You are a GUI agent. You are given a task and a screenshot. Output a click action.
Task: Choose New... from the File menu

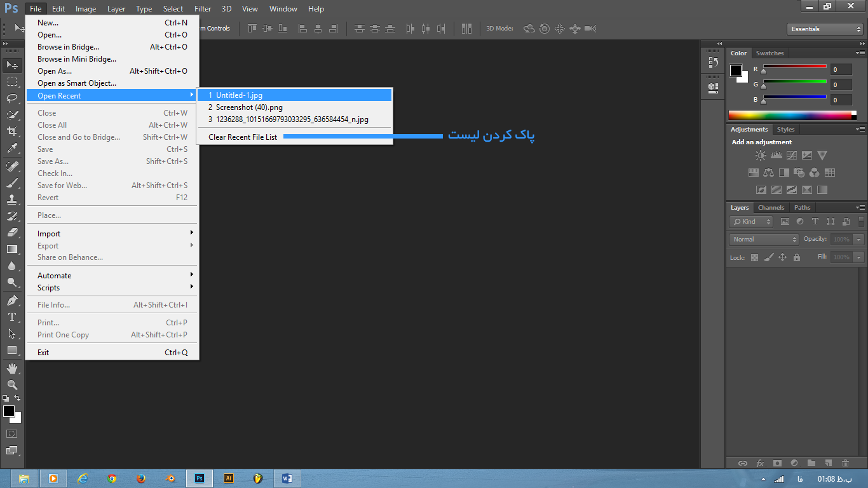[112, 23]
